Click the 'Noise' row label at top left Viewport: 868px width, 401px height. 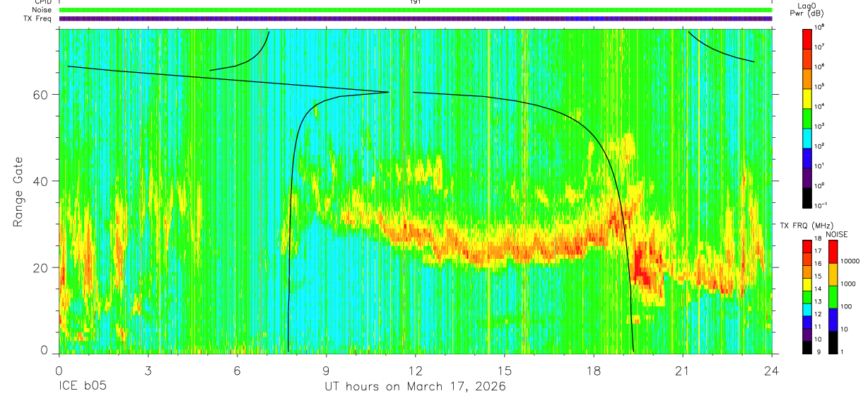42,10
